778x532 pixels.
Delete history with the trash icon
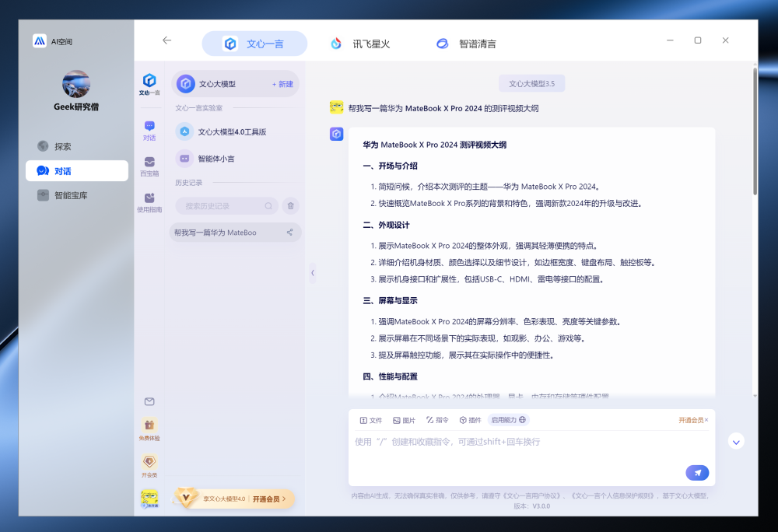click(291, 206)
